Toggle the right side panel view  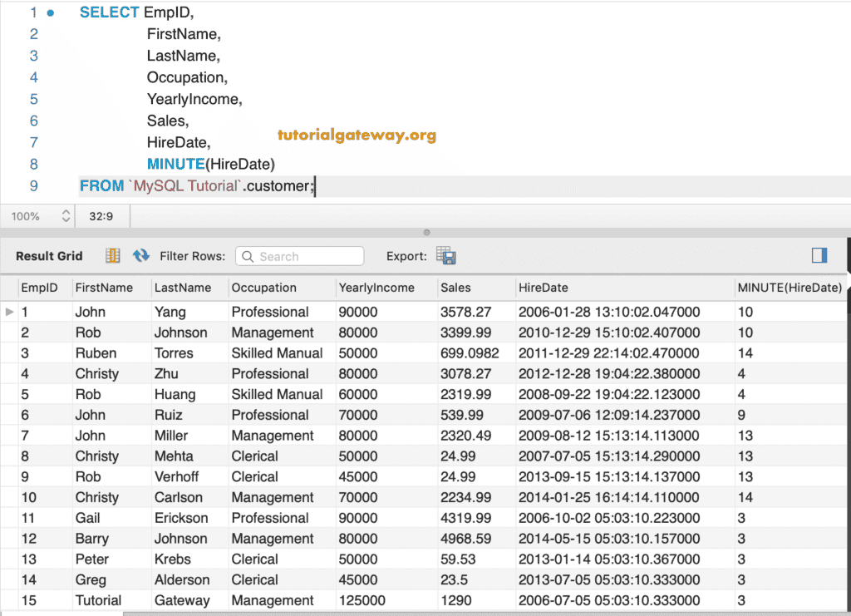(x=819, y=255)
